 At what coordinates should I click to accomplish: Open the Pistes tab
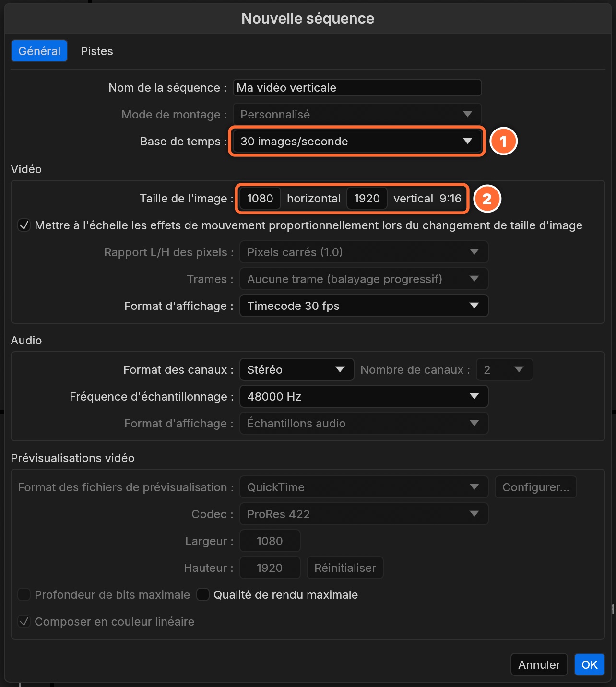click(97, 51)
